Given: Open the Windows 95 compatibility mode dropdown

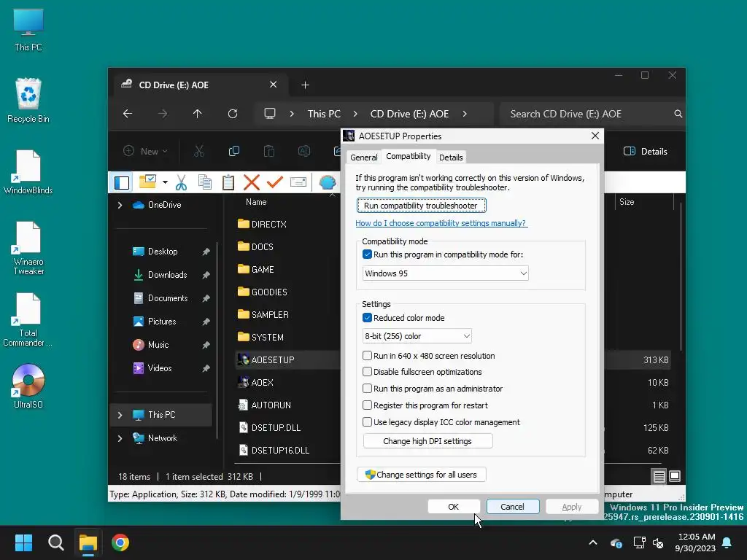Looking at the screenshot, I should click(446, 273).
